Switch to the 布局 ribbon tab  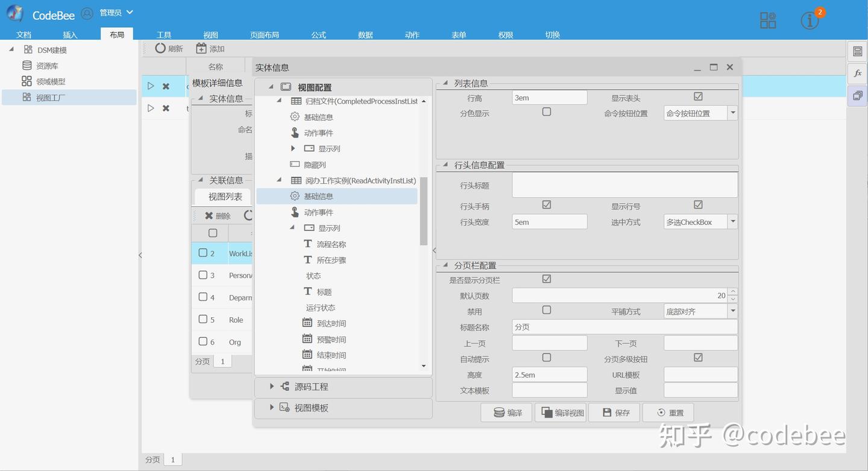[116, 34]
